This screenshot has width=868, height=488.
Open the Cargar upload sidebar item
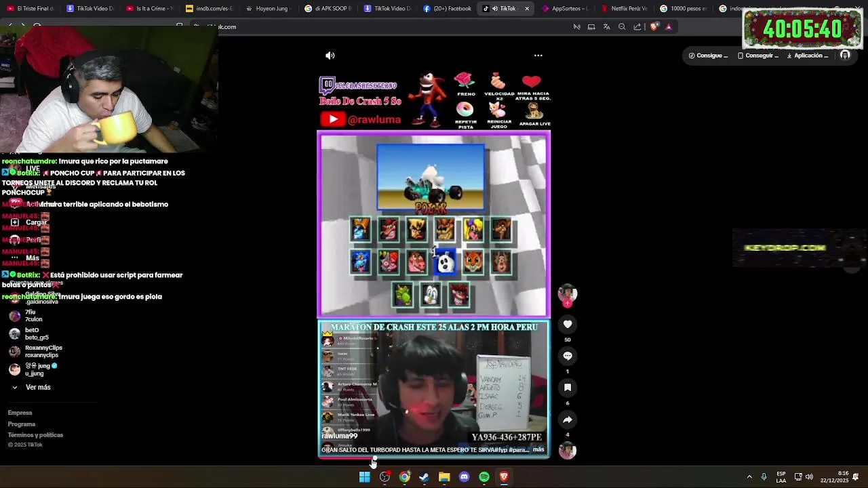(x=29, y=222)
